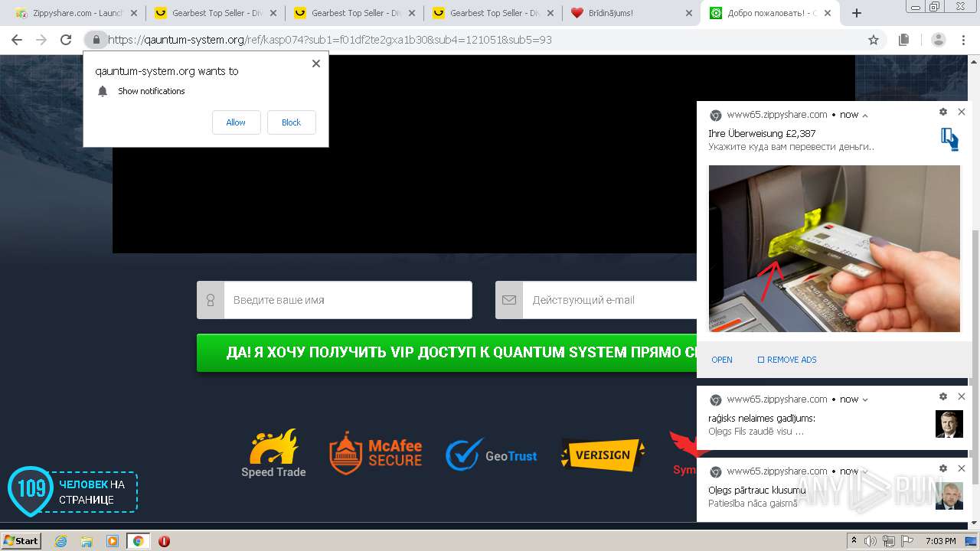
Task: Open the Chrome profile avatar
Action: click(938, 40)
